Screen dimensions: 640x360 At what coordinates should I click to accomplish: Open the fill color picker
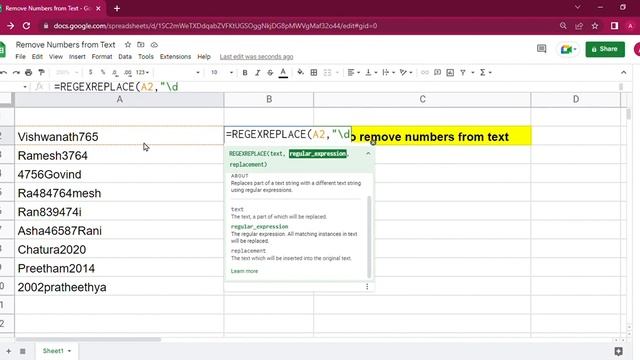300,73
